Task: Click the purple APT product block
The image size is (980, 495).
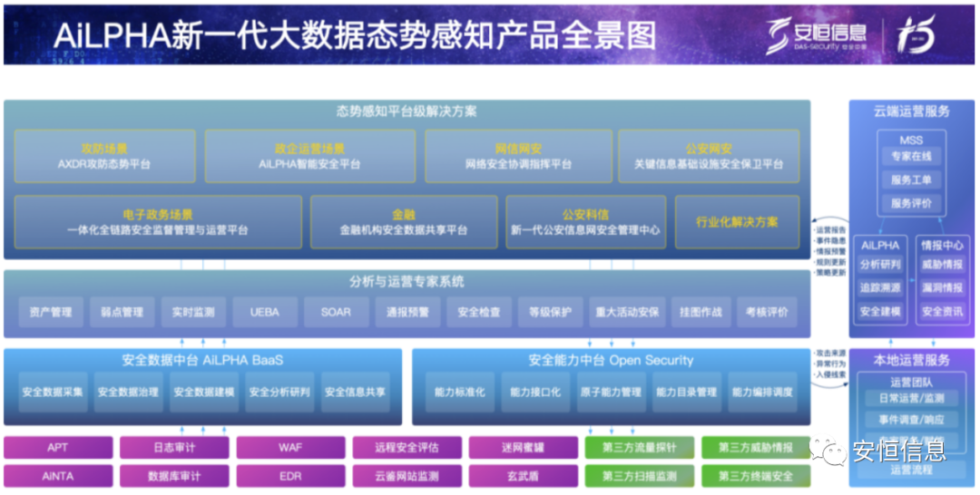Action: click(58, 448)
